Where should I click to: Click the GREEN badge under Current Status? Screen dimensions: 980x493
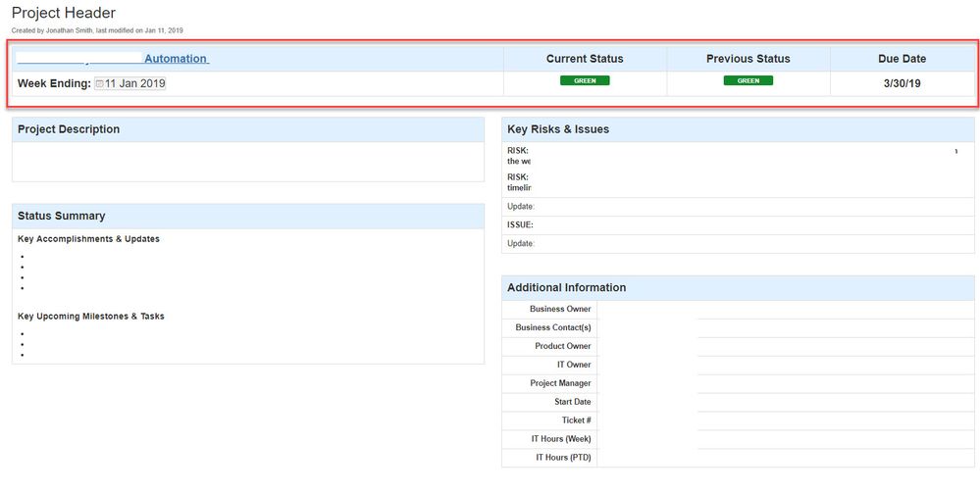click(585, 80)
